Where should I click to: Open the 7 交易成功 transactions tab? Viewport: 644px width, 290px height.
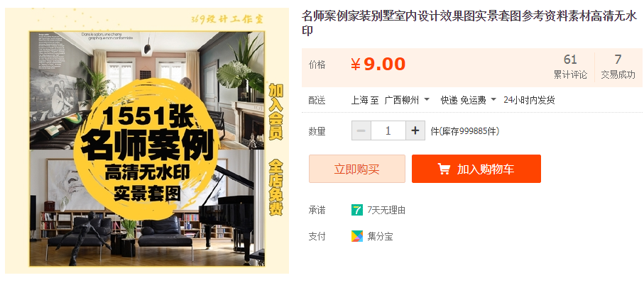(x=618, y=67)
